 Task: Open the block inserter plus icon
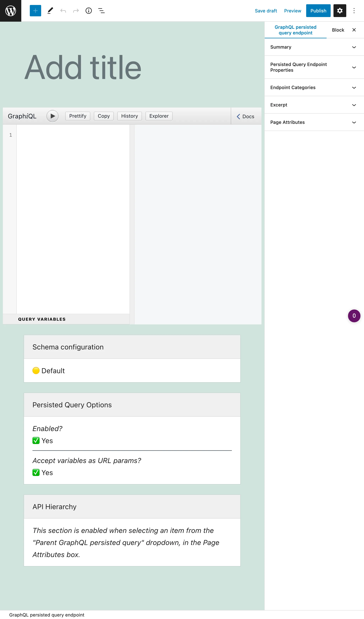coord(35,10)
